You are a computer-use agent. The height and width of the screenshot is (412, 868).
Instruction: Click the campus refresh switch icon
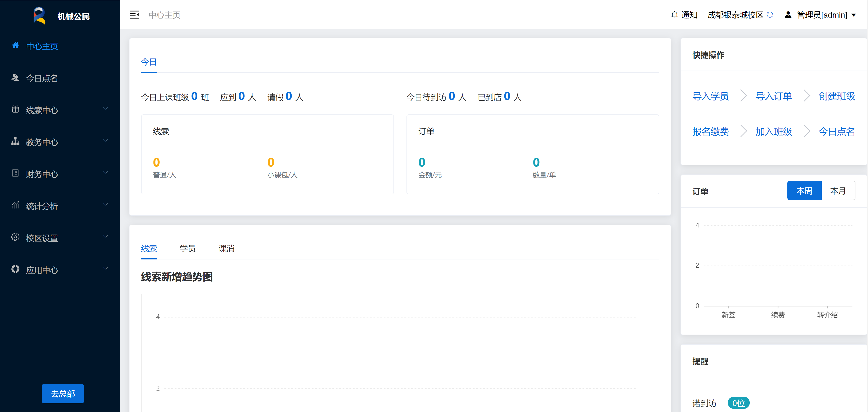pos(770,15)
